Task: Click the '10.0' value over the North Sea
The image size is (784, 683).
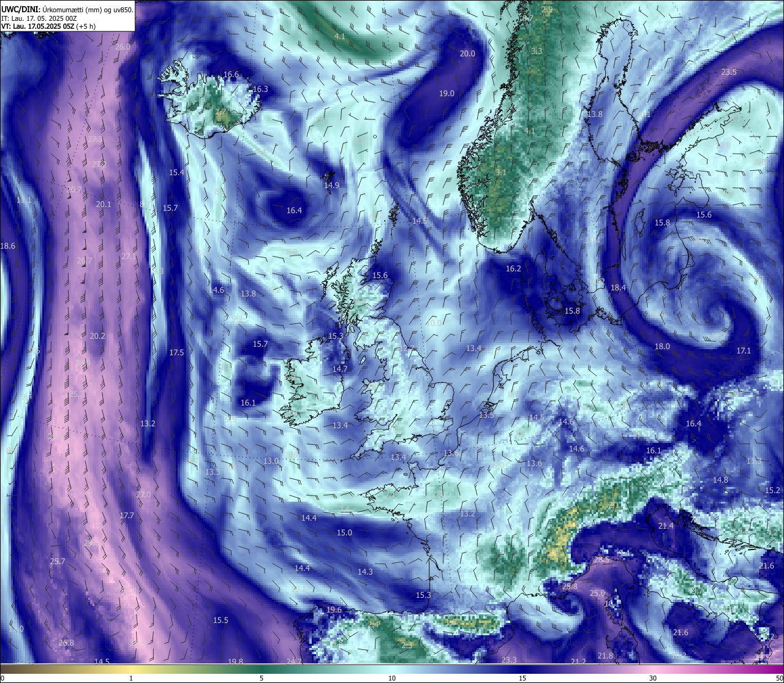Action: click(434, 323)
